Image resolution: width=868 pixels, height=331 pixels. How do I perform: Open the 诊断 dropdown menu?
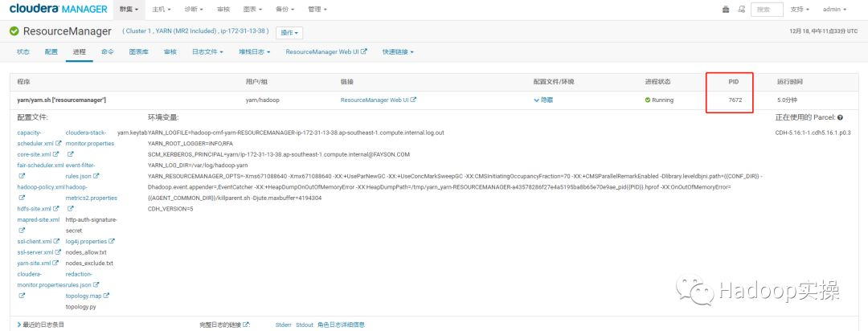tap(193, 10)
